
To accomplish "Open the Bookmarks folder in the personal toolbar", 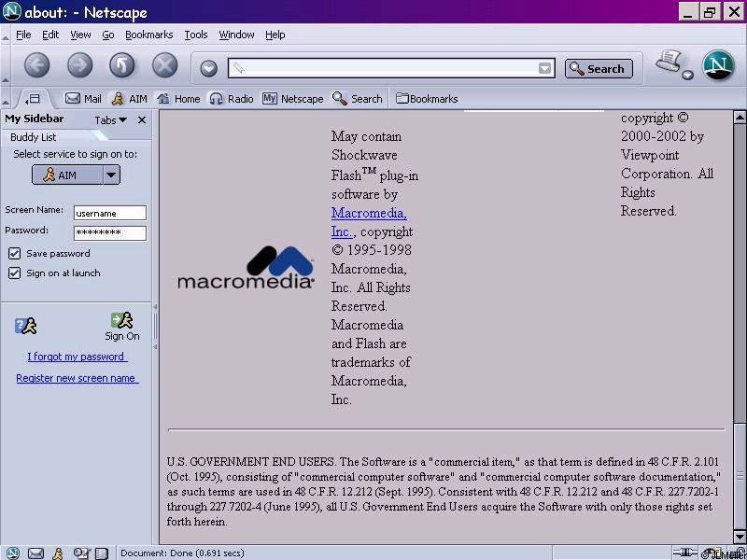I will pos(427,99).
